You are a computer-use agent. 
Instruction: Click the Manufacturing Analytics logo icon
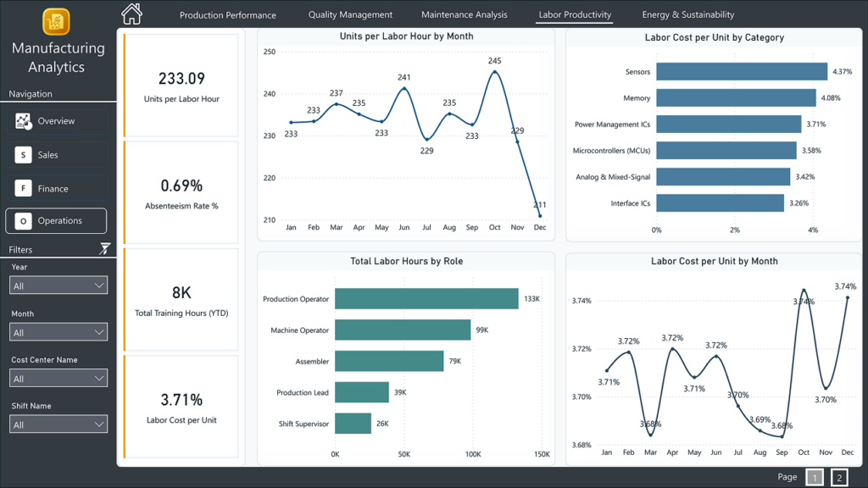(x=56, y=21)
